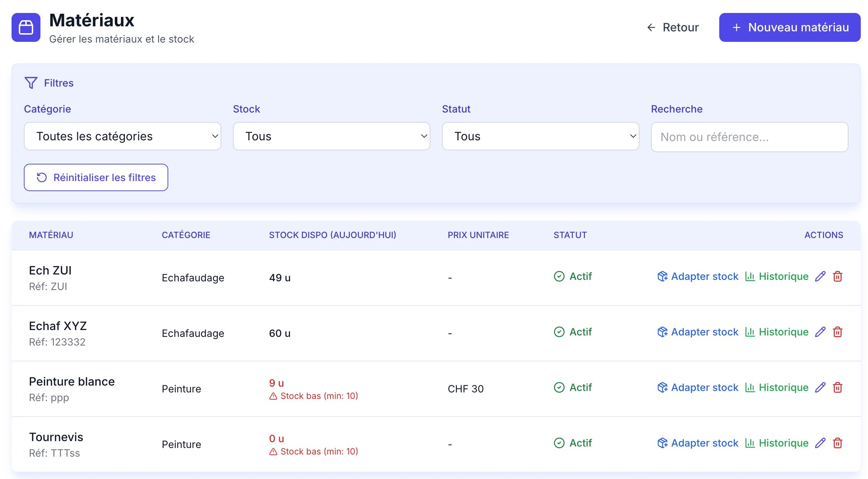Click inside the Nom ou référence search field
Image resolution: width=868 pixels, height=479 pixels.
click(749, 137)
